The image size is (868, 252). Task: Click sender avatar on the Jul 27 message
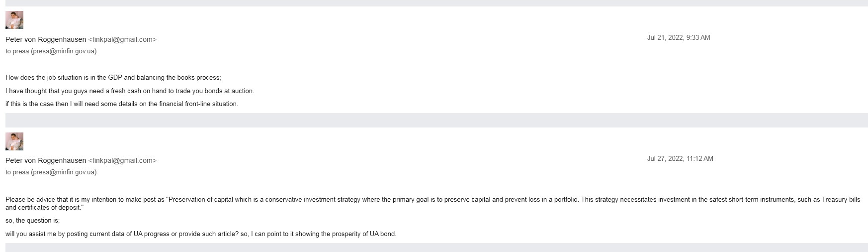tap(14, 141)
